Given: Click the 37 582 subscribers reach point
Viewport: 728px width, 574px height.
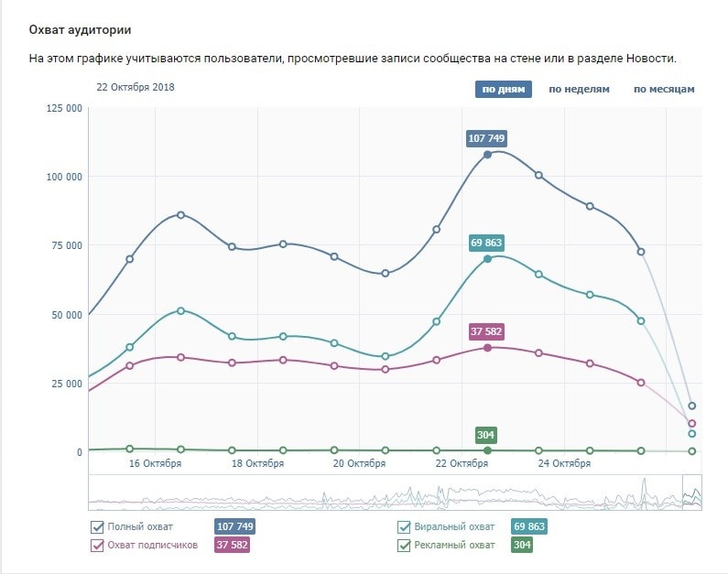Looking at the screenshot, I should point(487,348).
